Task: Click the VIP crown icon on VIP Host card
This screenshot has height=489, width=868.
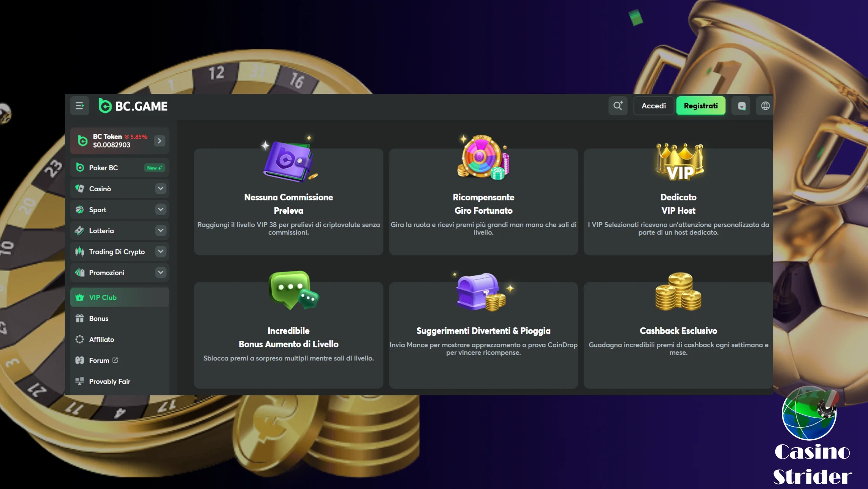Action: 679,162
